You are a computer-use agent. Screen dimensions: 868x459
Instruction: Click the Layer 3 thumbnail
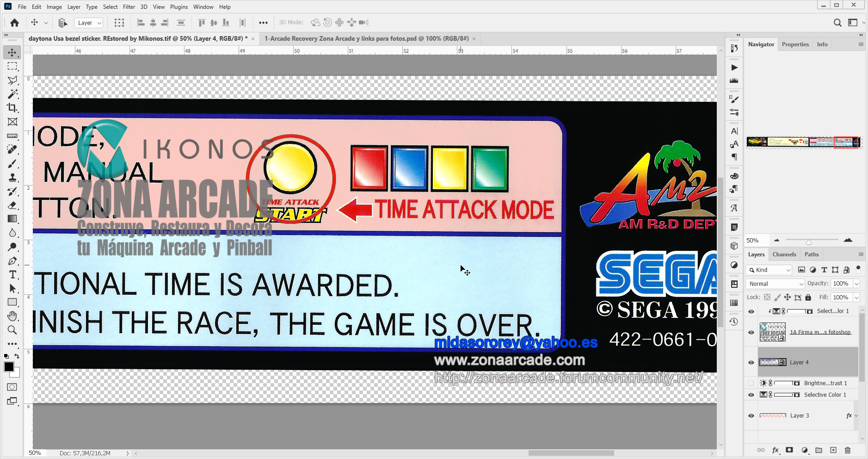(773, 416)
